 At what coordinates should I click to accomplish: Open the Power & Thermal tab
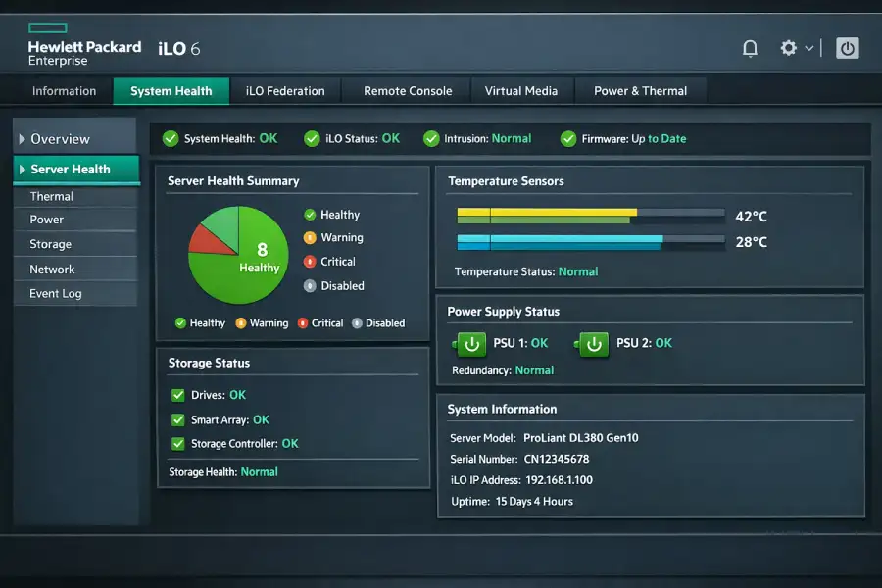(x=640, y=91)
